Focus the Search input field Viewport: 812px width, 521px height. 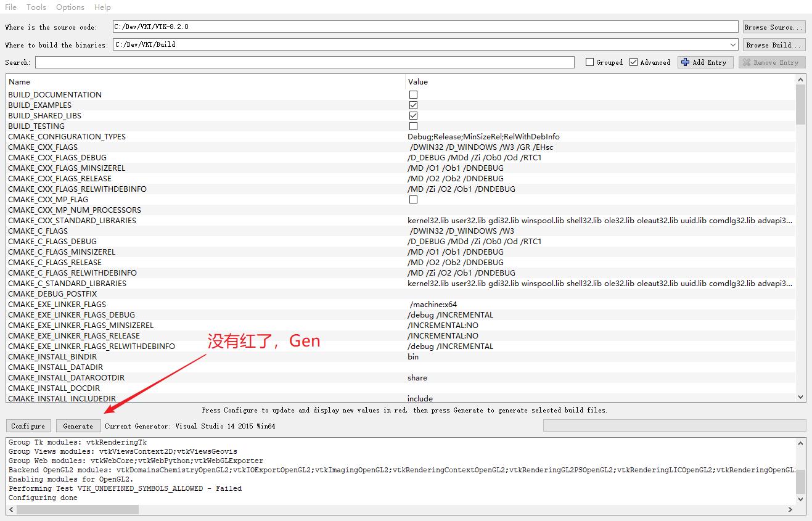point(305,62)
